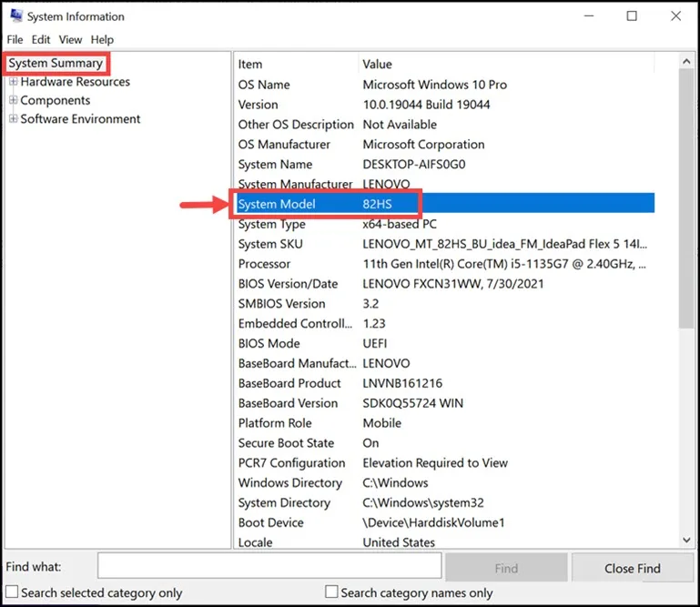Select the BIOS Version/Date row
Image resolution: width=700 pixels, height=607 pixels.
(x=444, y=283)
